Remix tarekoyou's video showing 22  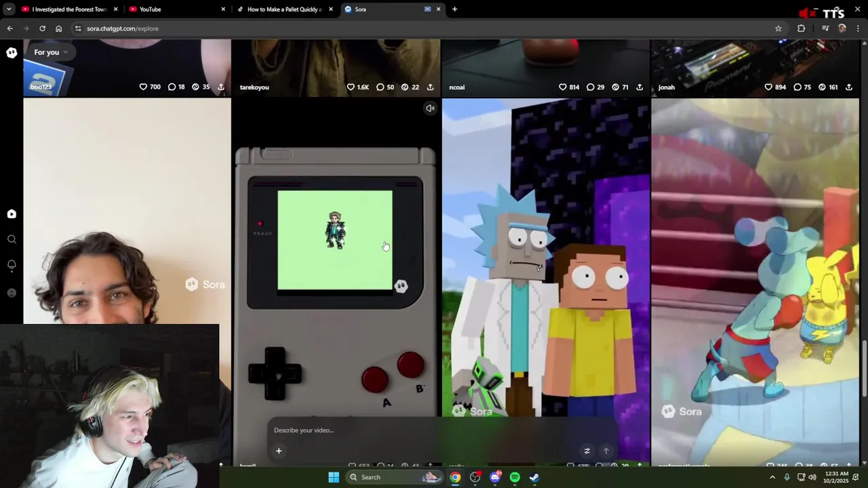(x=410, y=87)
